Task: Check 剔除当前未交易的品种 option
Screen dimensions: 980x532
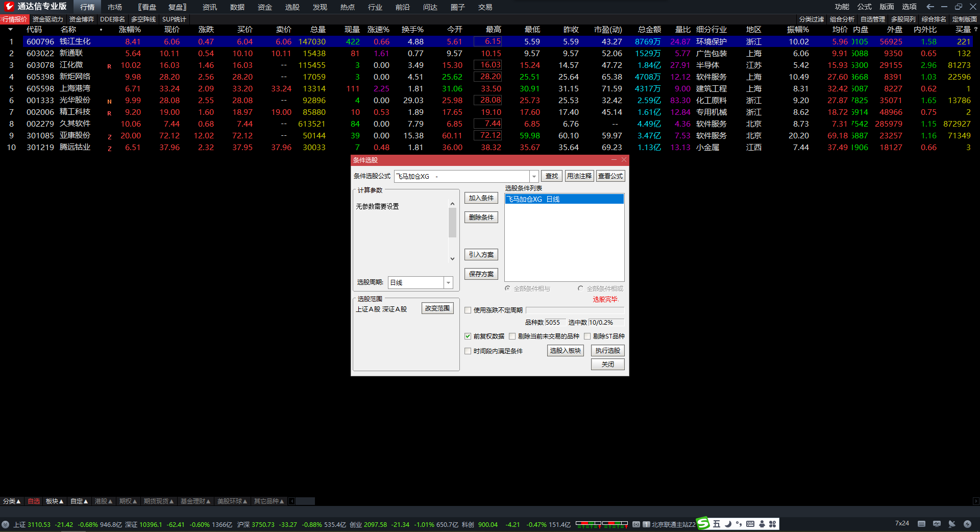Action: point(512,336)
